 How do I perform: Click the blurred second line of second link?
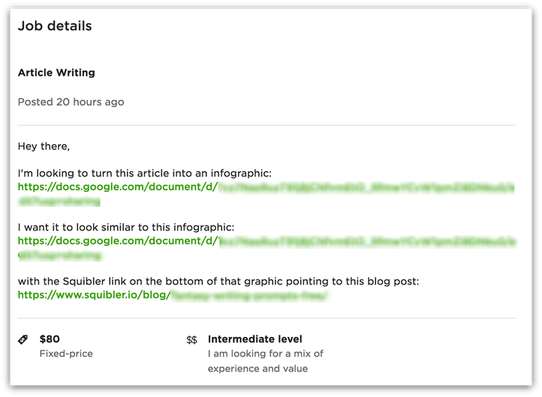tap(60, 255)
